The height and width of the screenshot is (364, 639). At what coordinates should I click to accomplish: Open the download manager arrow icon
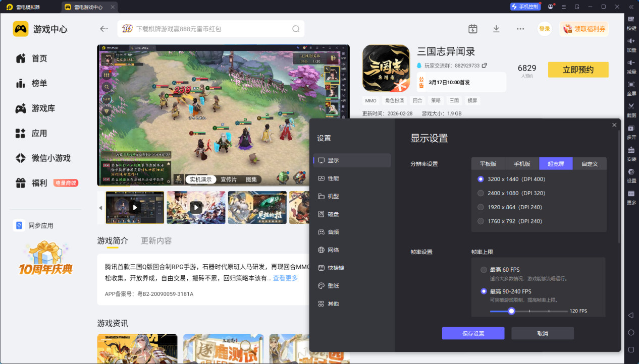(x=496, y=29)
